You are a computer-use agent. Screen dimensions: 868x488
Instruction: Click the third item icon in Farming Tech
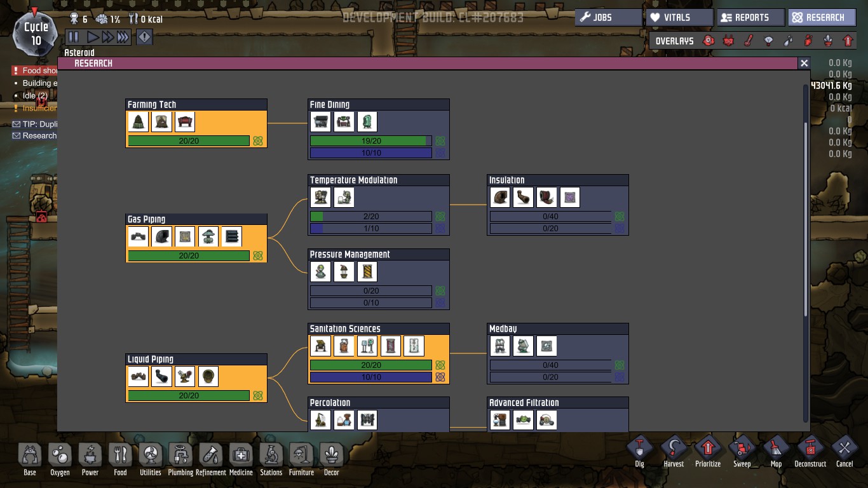coord(184,122)
